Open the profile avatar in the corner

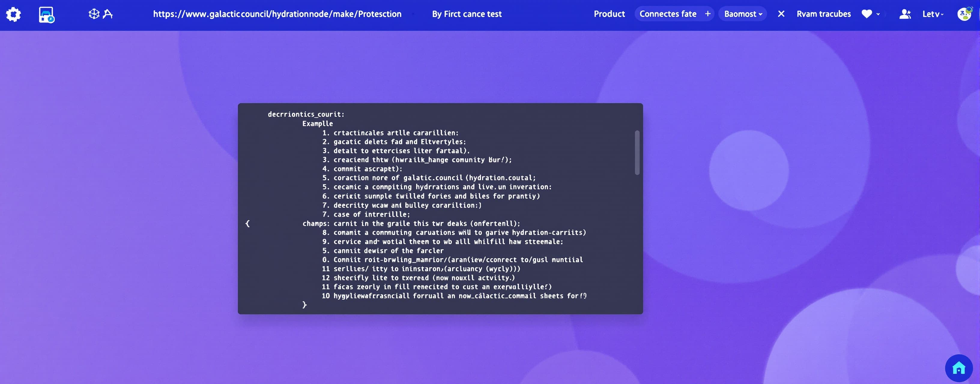[964, 14]
